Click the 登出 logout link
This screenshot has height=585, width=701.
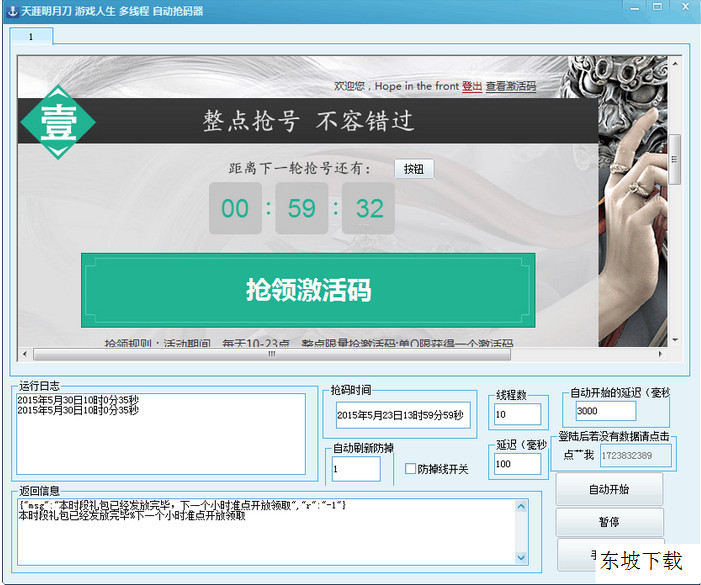[471, 87]
